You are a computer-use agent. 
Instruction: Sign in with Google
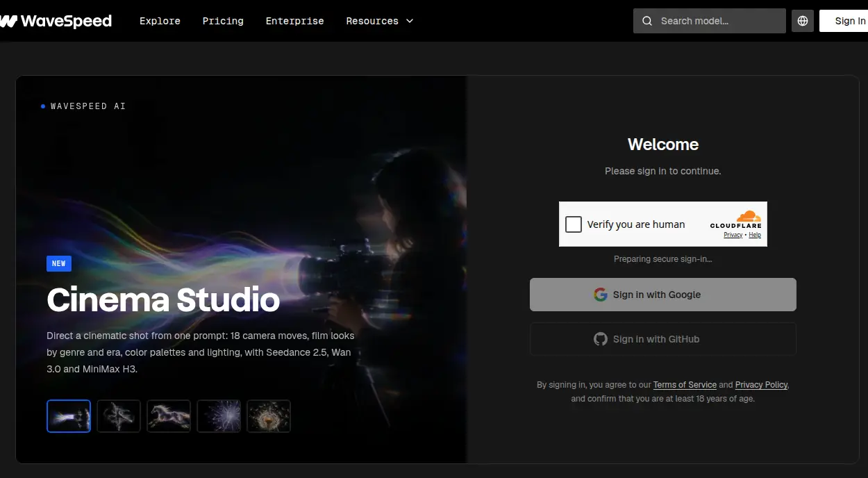point(663,295)
